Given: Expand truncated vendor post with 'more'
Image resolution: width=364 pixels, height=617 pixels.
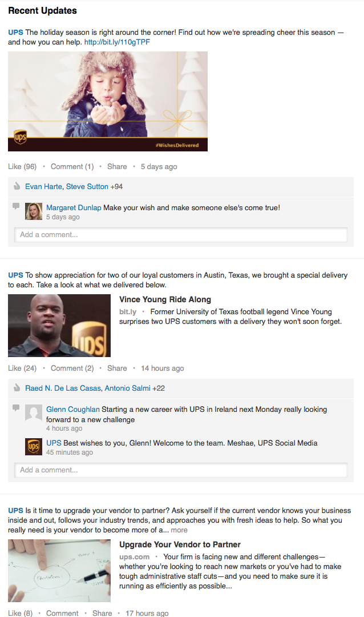Looking at the screenshot, I should point(179,530).
